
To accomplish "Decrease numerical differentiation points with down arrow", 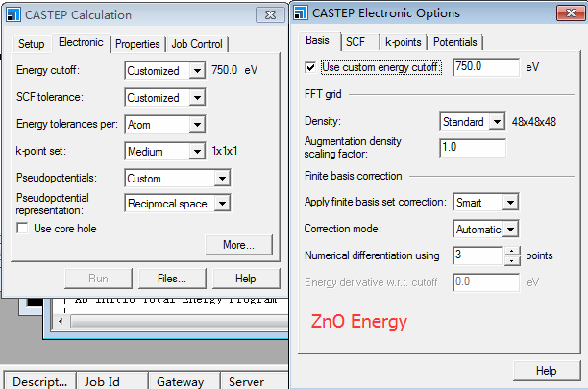I will [512, 260].
